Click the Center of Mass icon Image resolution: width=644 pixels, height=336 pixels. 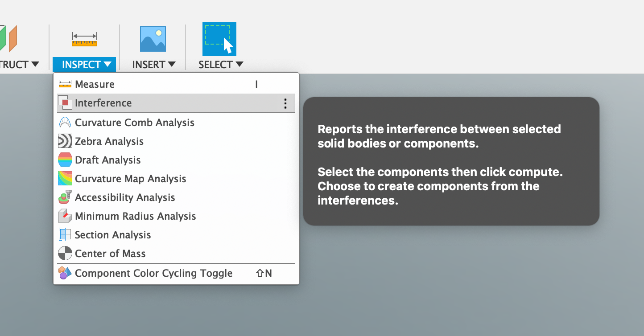pos(65,254)
